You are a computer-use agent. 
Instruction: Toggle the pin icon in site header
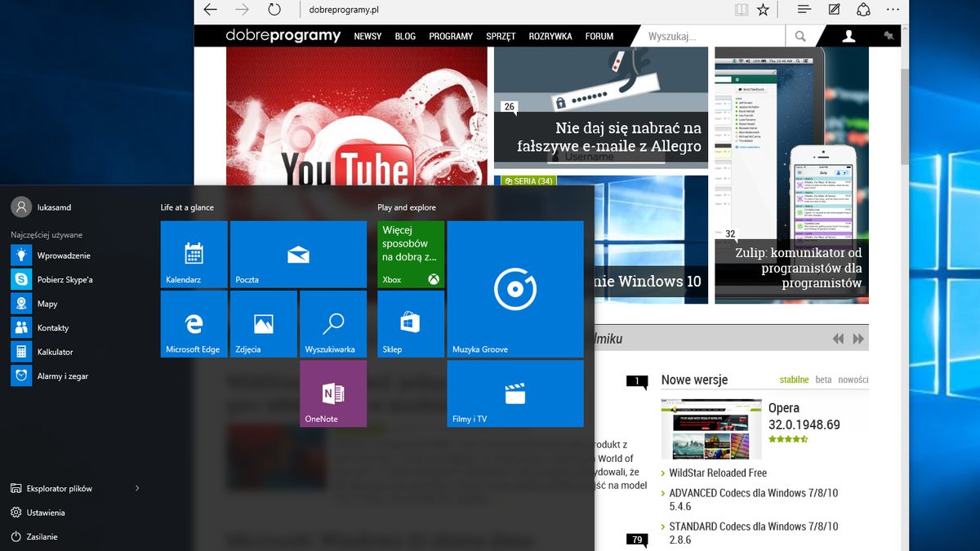(889, 36)
